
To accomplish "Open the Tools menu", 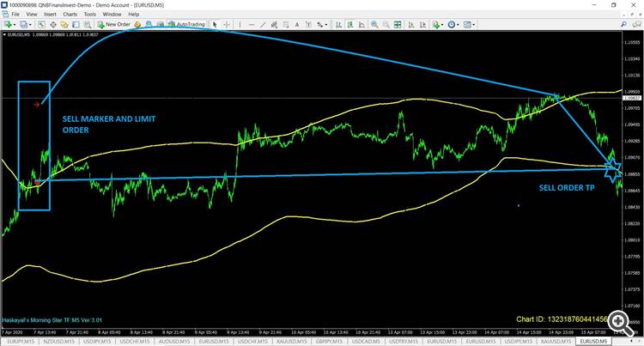I will click(x=90, y=14).
